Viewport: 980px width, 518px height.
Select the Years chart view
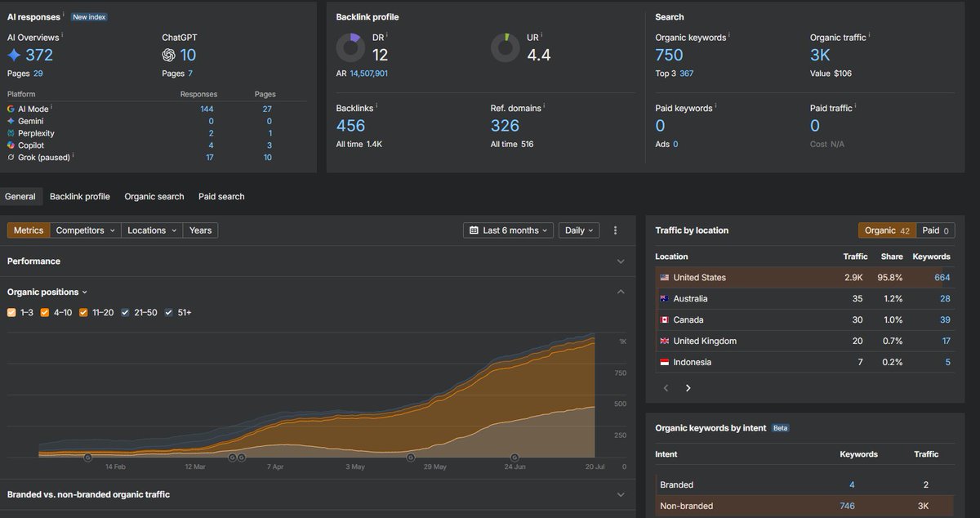(200, 230)
